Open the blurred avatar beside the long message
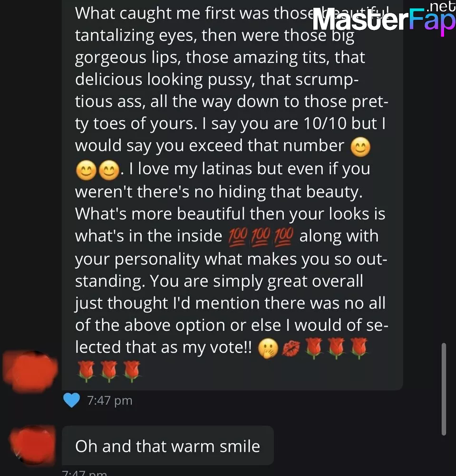This screenshot has height=476, width=456. pos(29,372)
